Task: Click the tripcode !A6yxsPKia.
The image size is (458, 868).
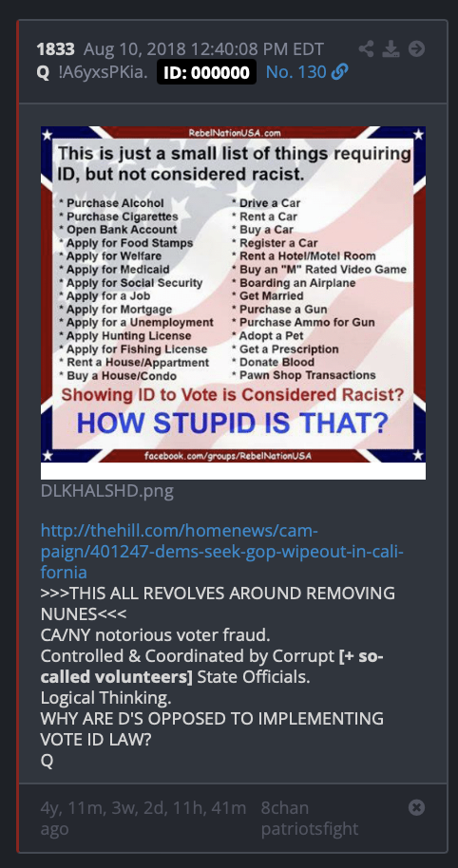Action: pyautogui.click(x=103, y=72)
